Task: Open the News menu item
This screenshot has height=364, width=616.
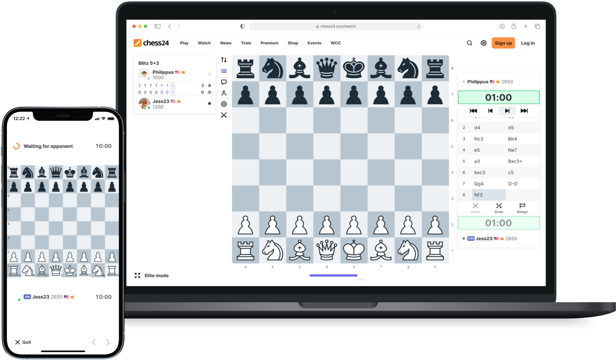Action: click(x=226, y=43)
